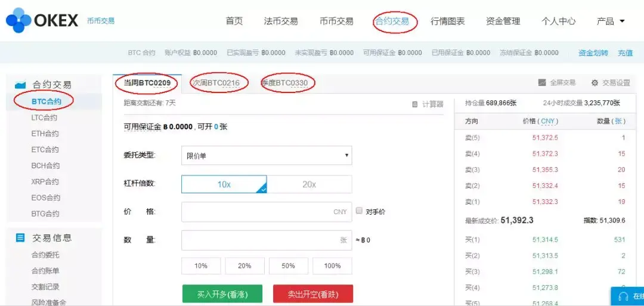Viewport: 644px width, 306px height.
Task: Open trade settings gear icon
Action: [595, 83]
